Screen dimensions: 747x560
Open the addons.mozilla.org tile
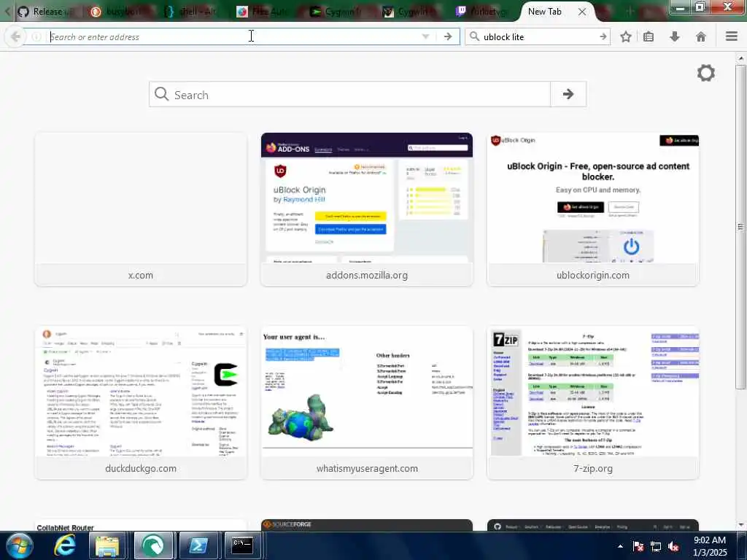(x=367, y=209)
